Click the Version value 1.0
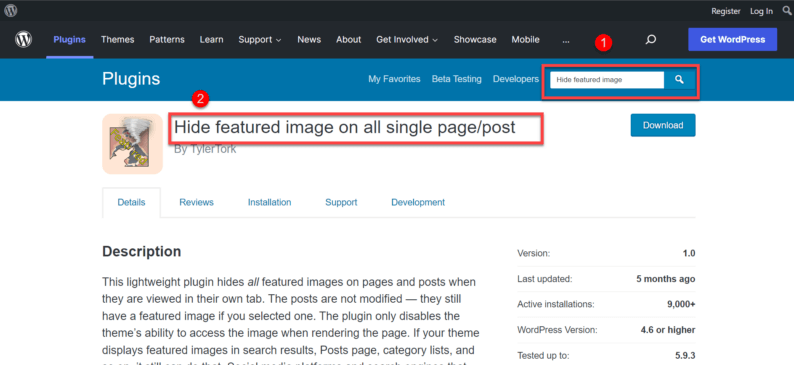Viewport: 794px width, 365px height. tap(689, 254)
